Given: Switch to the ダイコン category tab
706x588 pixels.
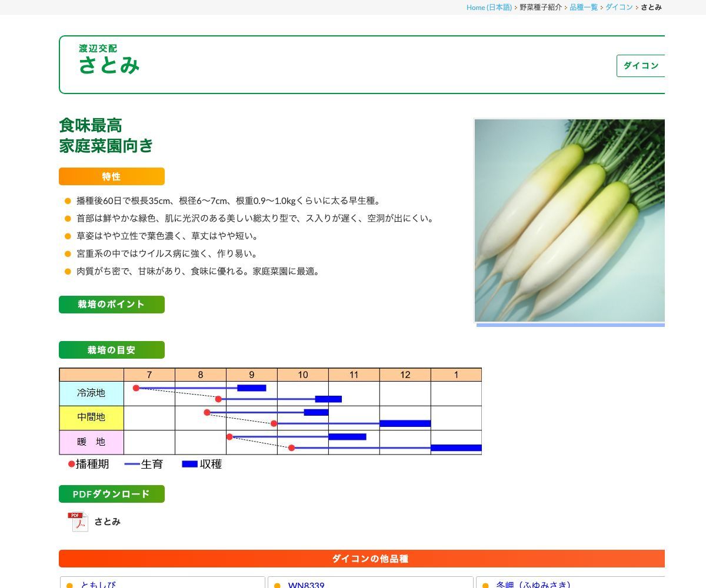Looking at the screenshot, I should 642,66.
